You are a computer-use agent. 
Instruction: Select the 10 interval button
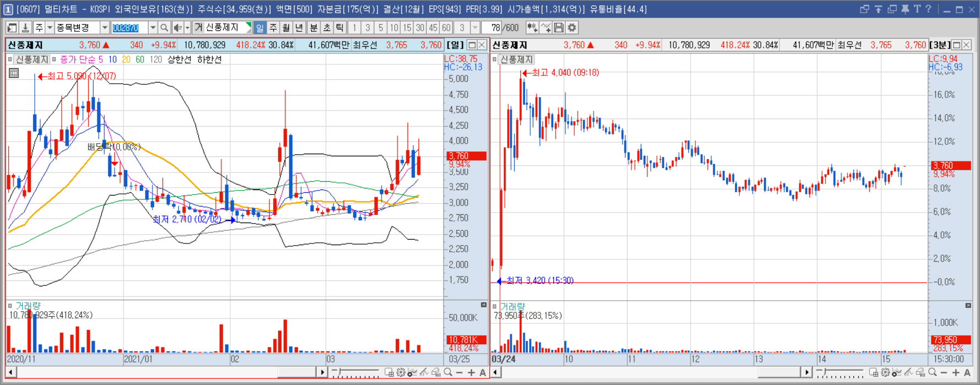(x=394, y=28)
